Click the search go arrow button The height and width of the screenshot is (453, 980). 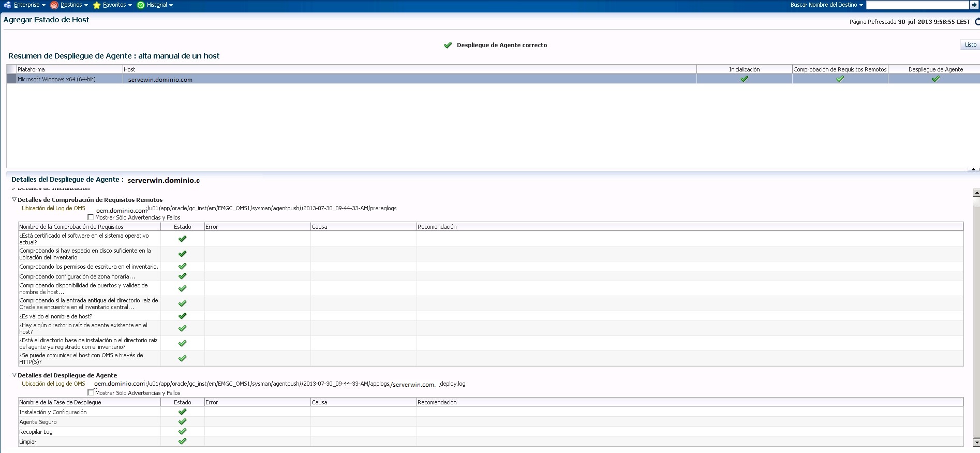(x=974, y=5)
